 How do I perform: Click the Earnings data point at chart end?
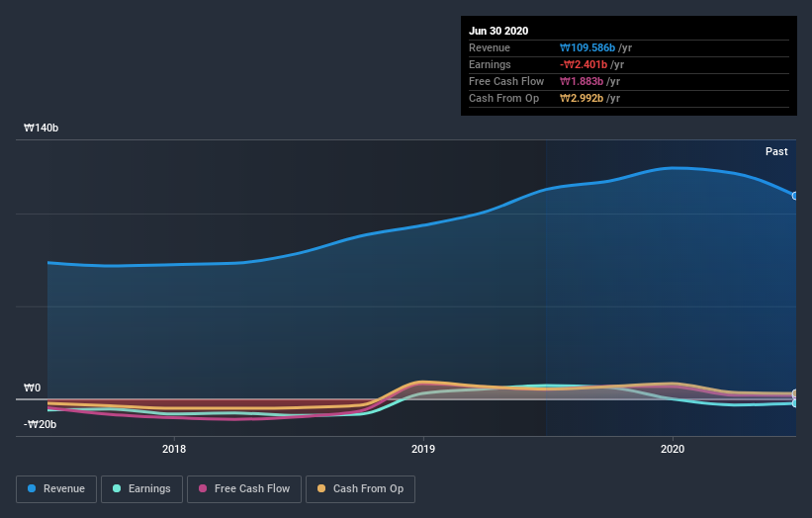(795, 403)
